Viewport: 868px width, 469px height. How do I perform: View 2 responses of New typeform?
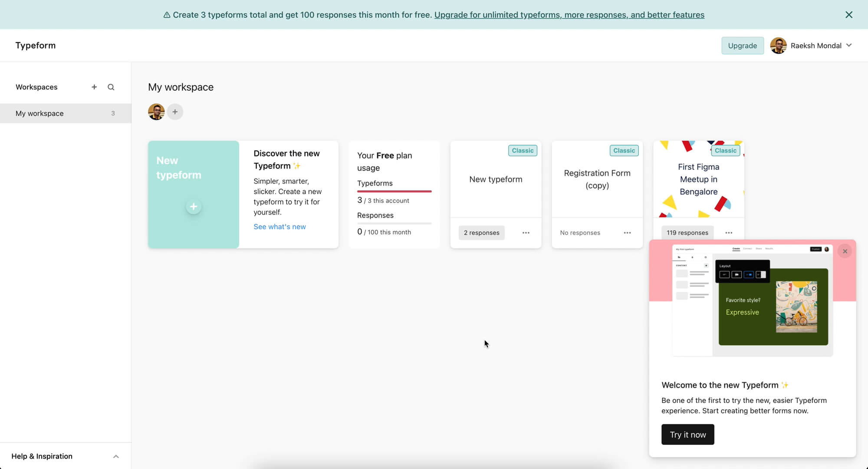481,233
